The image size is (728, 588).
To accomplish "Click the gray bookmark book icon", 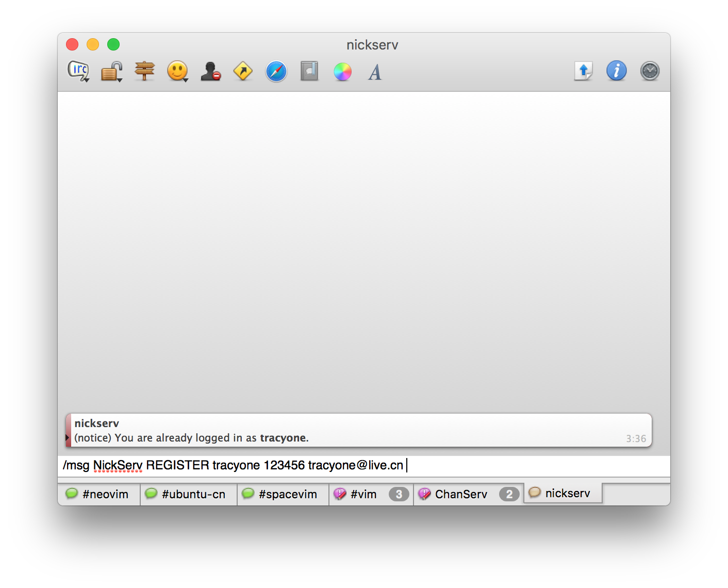I will (309, 71).
